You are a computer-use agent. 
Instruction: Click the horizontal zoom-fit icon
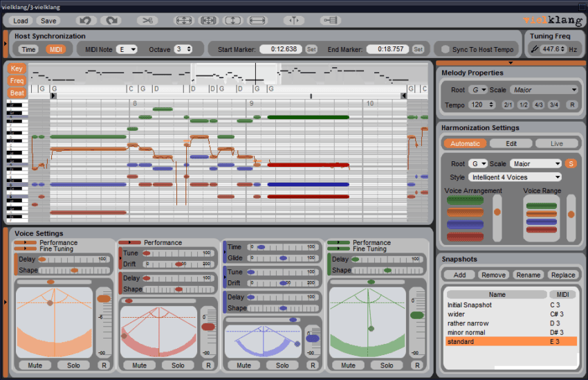click(x=257, y=21)
